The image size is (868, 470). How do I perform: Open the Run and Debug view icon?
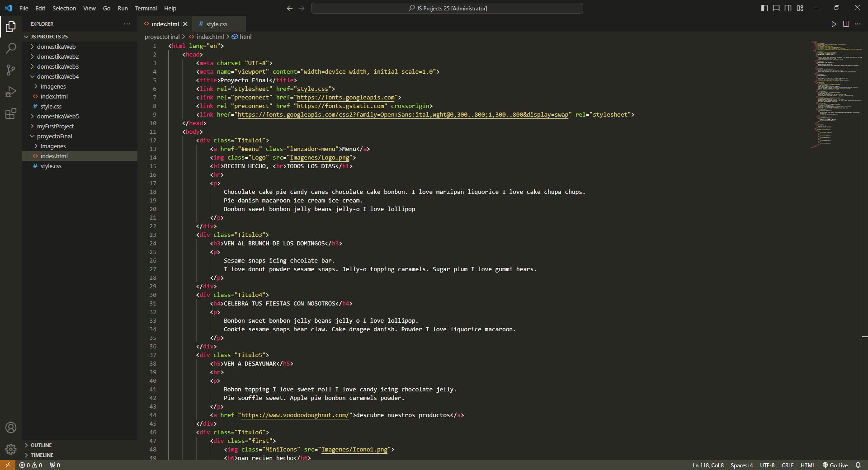click(11, 92)
